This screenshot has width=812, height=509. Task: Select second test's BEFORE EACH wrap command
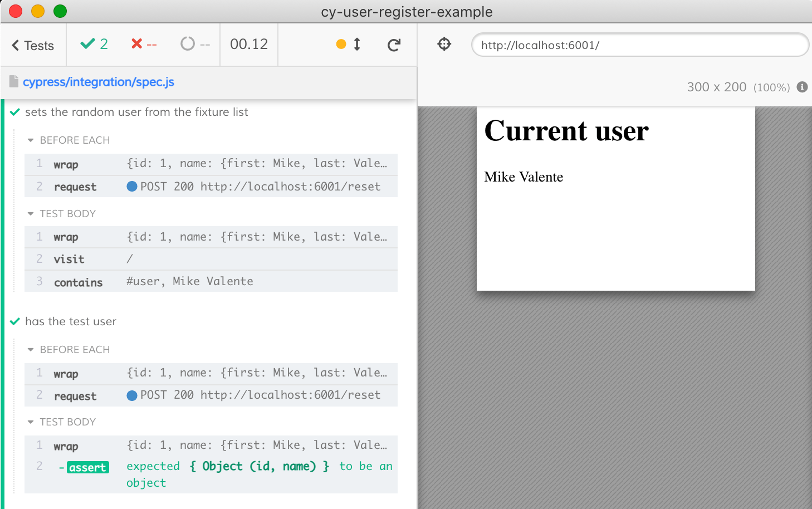[x=211, y=374]
